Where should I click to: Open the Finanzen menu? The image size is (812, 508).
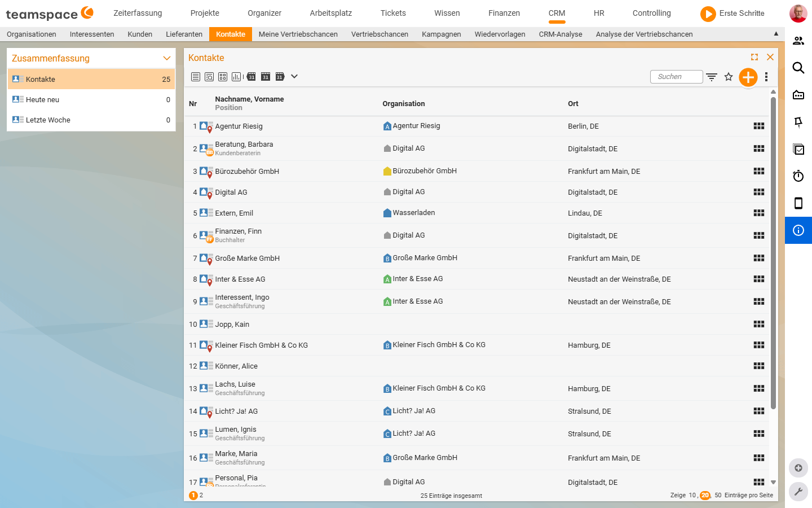coord(504,13)
